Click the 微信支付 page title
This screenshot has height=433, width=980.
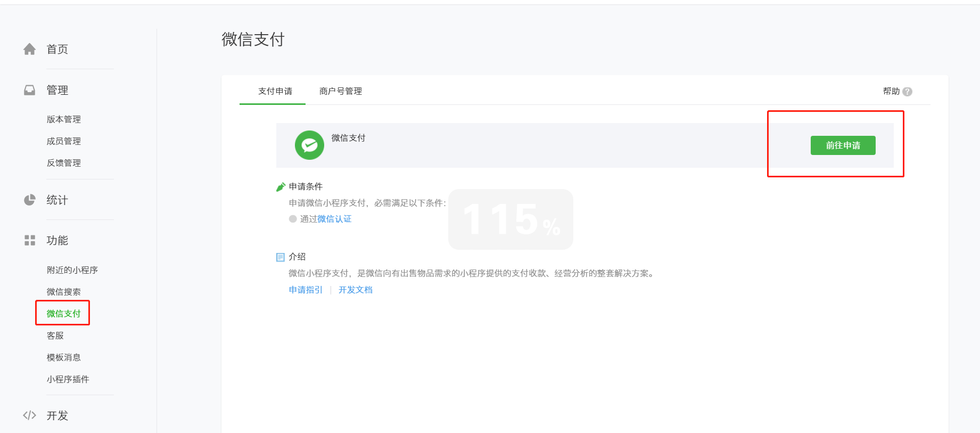pyautogui.click(x=253, y=39)
